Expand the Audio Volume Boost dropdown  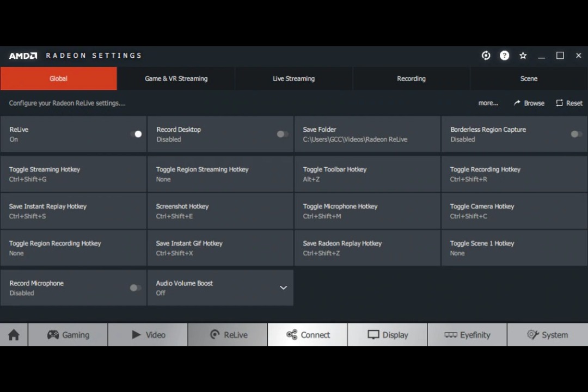click(284, 287)
